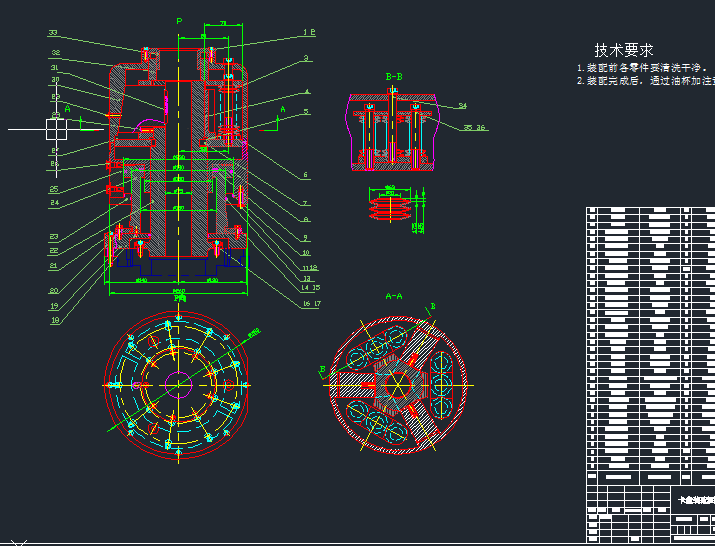
Task: Click the B-B section view title
Action: [x=394, y=77]
